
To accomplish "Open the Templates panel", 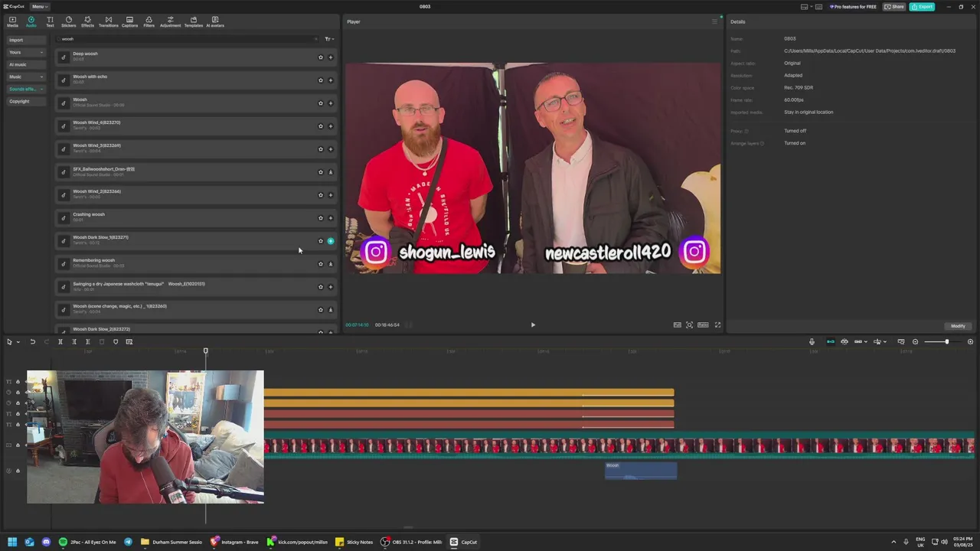I will coord(194,21).
